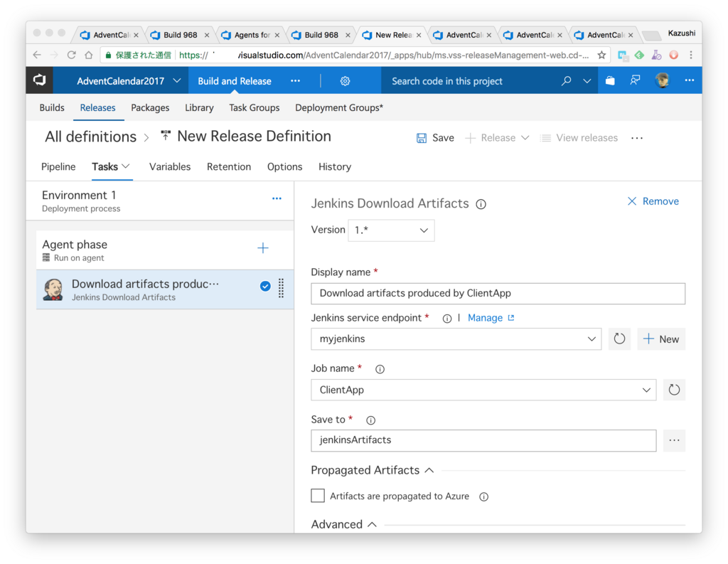Bookmark the page with the star icon

[x=601, y=55]
